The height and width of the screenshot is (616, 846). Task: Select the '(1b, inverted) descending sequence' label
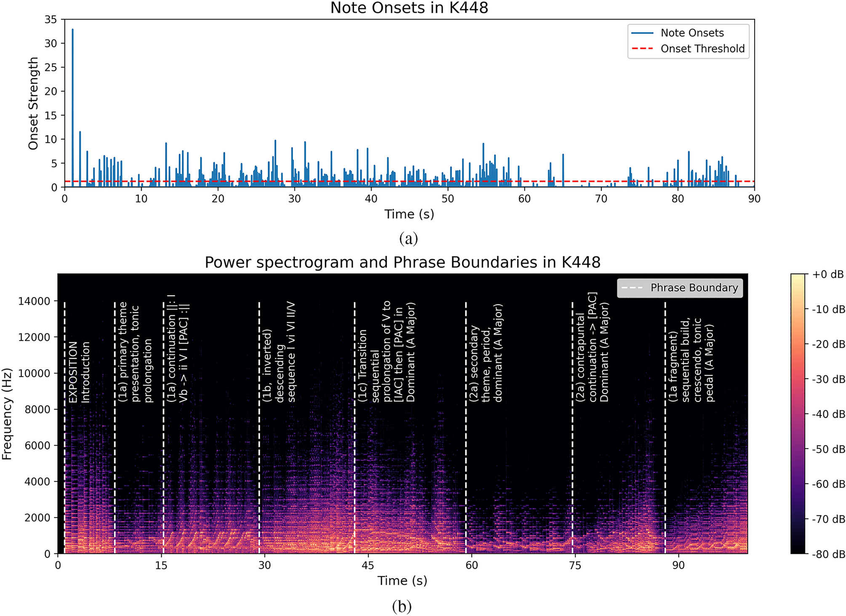point(279,353)
